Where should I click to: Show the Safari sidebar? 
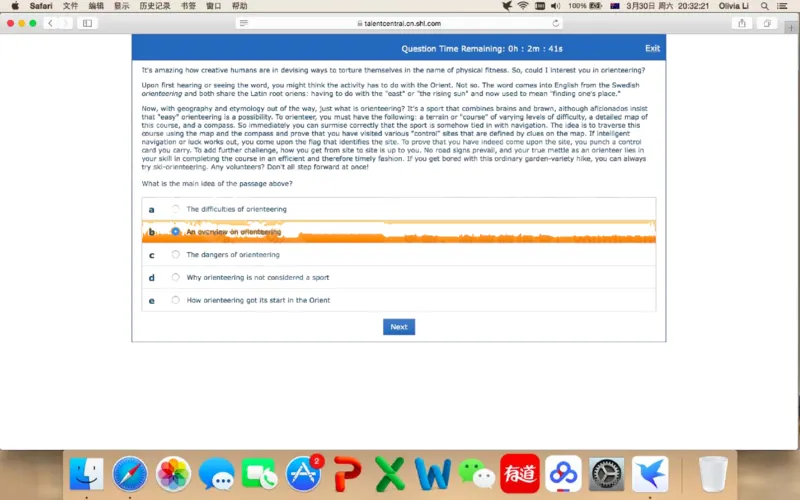(x=87, y=23)
